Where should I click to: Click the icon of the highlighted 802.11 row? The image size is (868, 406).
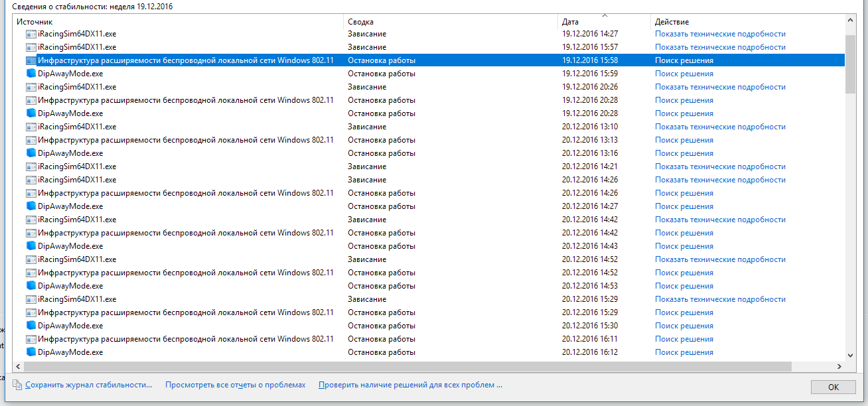click(x=31, y=60)
